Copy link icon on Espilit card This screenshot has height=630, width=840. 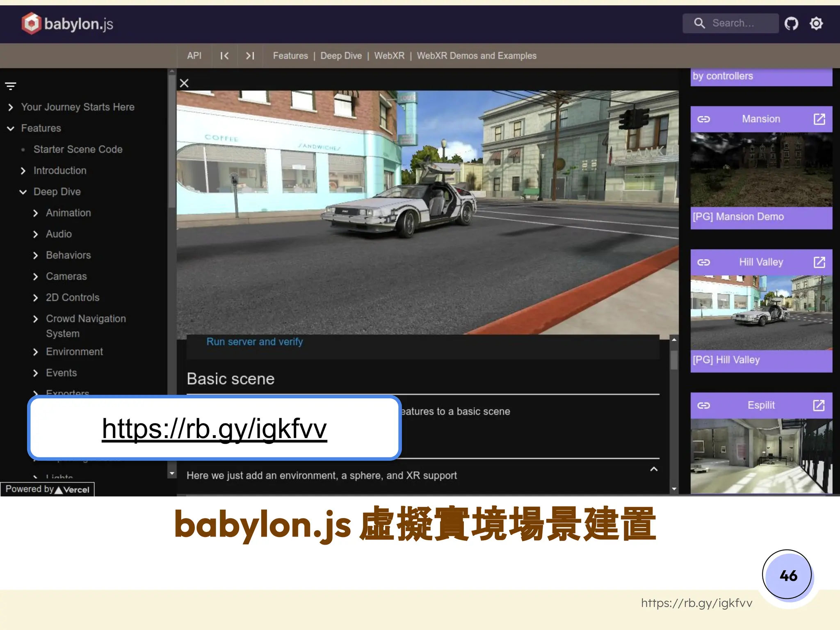703,405
